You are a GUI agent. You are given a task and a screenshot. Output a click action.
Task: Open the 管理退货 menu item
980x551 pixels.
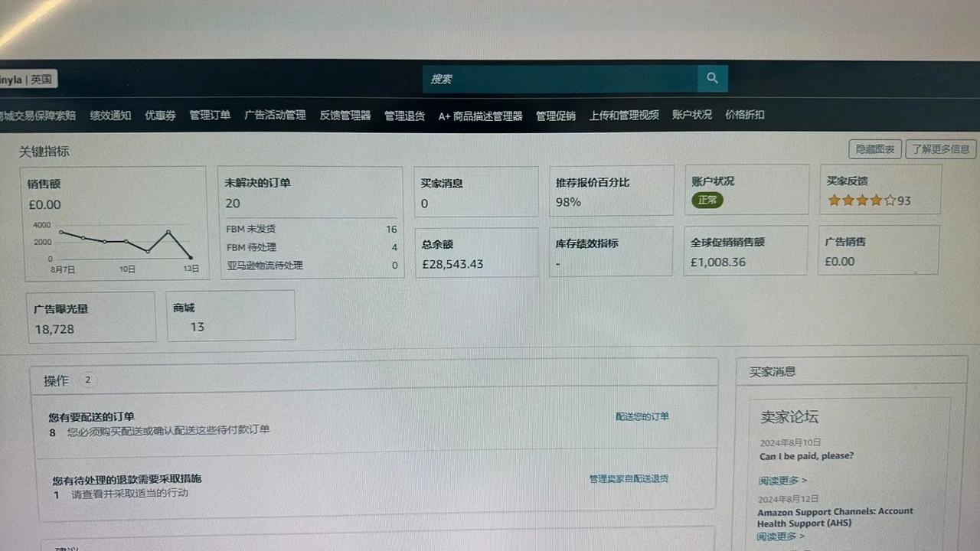(x=404, y=116)
